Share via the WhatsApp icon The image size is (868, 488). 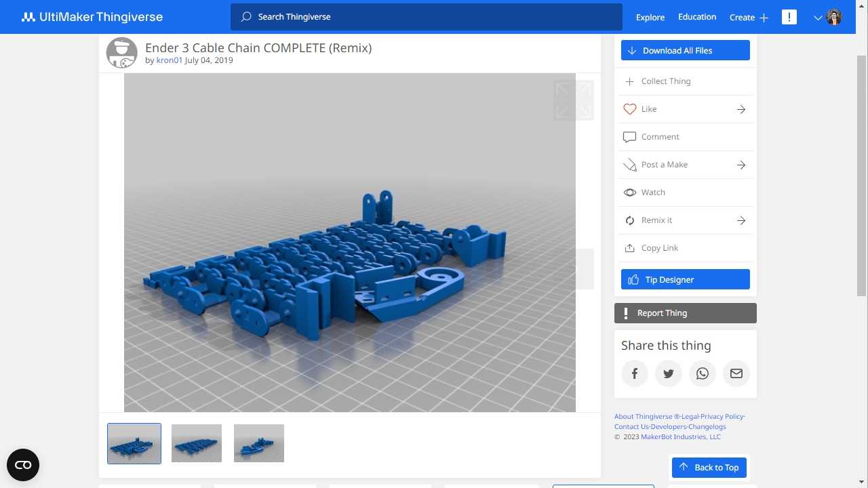click(x=703, y=373)
